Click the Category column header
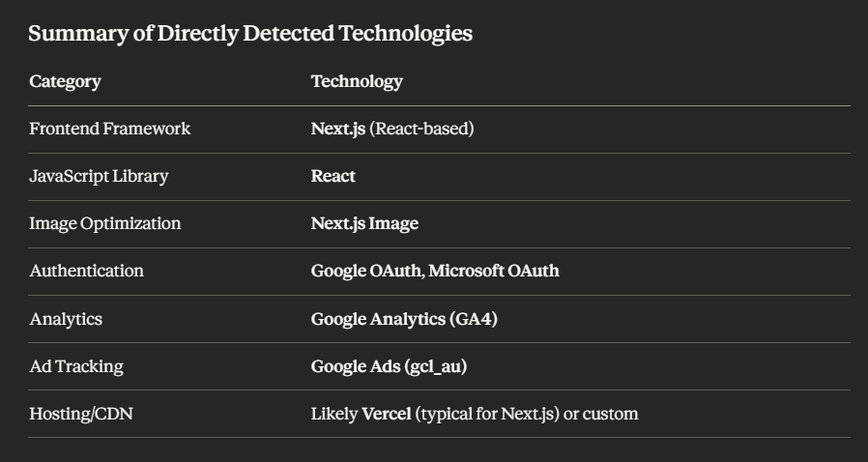 65,81
